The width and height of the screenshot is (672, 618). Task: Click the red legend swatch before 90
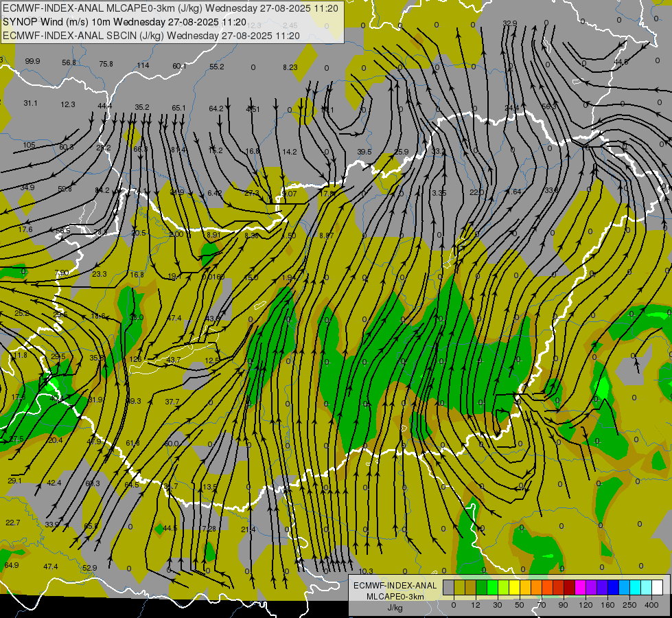coord(559,587)
